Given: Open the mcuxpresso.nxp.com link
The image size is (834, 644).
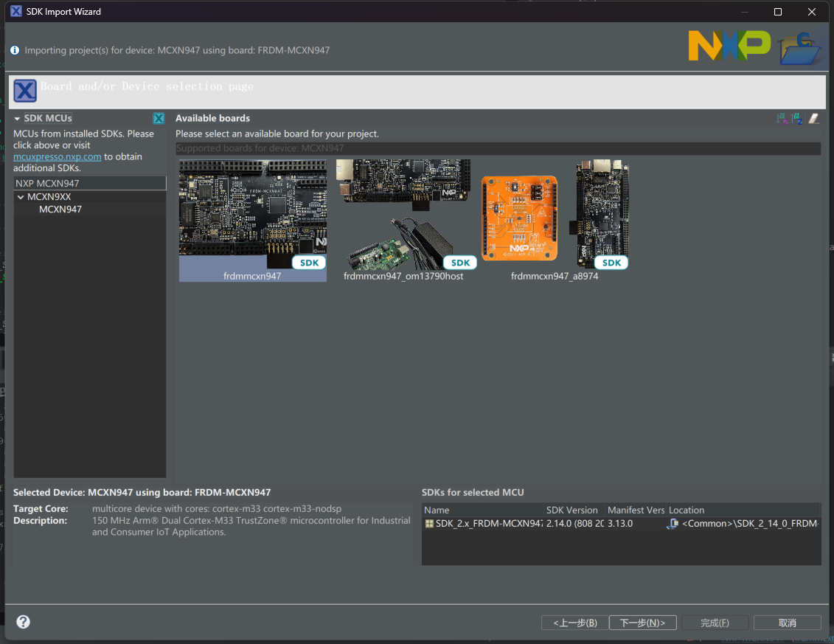Looking at the screenshot, I should (58, 157).
